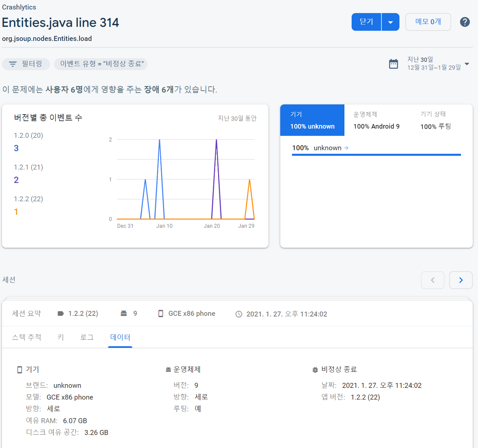Screen dimensions: 478x448
Task: Show the 기기 상태 breakdown tab
Action: tap(435, 120)
